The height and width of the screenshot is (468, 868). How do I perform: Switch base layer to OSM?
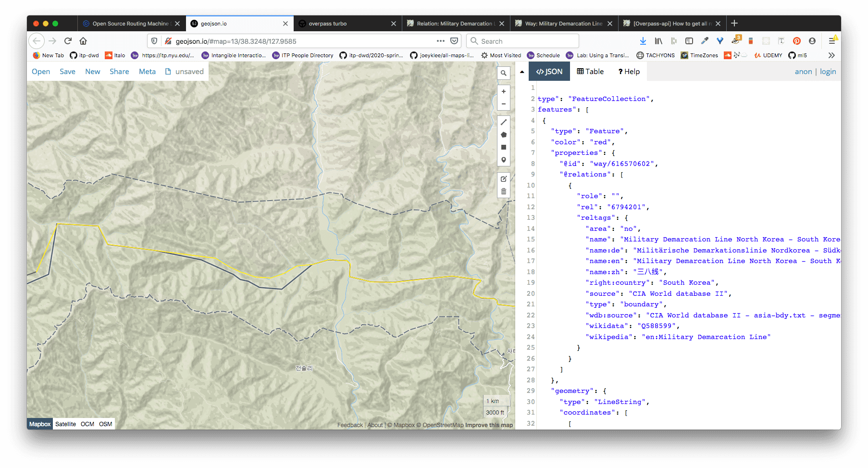105,424
